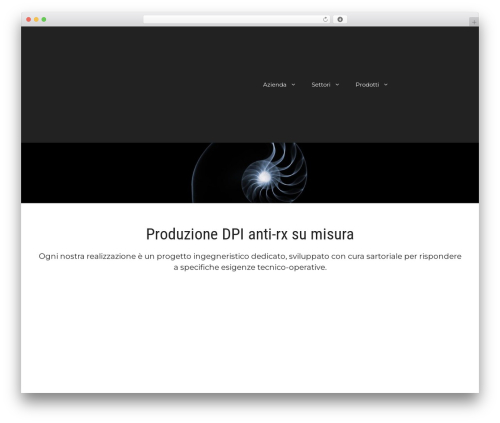500x423 pixels.
Task: Click the heading Produzione DPI anti-rx su misura
Action: point(250,234)
